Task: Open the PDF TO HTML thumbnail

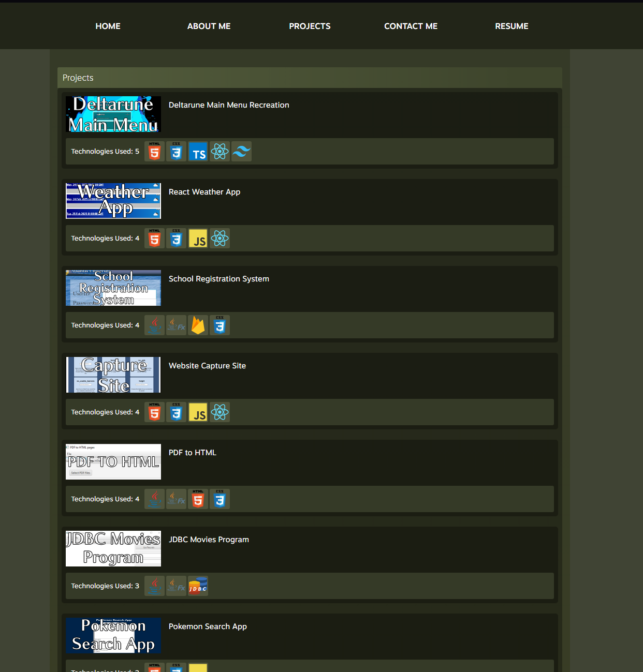Action: pos(113,461)
